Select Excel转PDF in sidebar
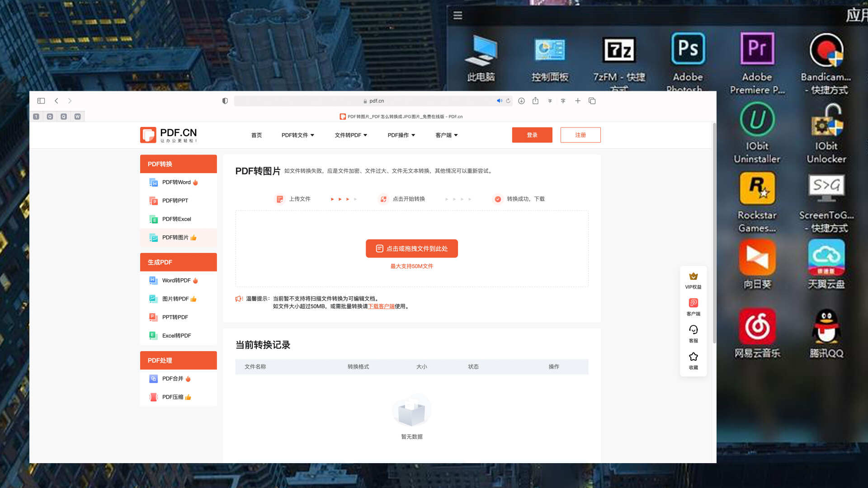868x488 pixels. pyautogui.click(x=179, y=336)
